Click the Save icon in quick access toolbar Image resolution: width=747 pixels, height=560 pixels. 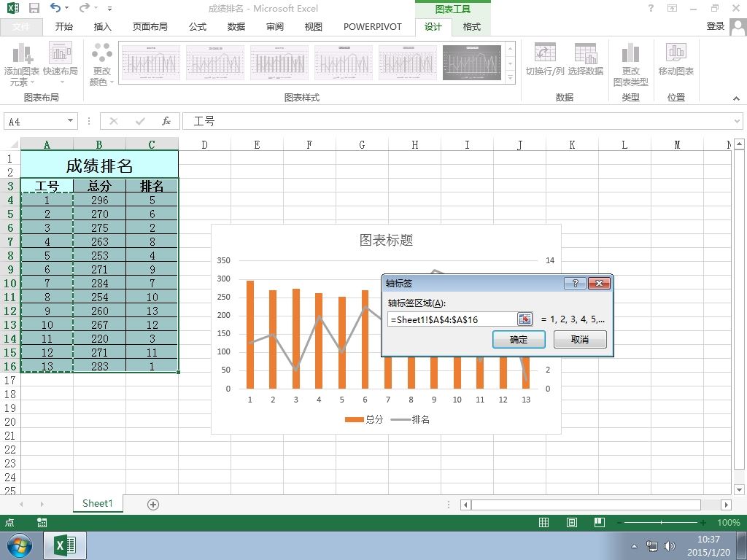pos(34,8)
